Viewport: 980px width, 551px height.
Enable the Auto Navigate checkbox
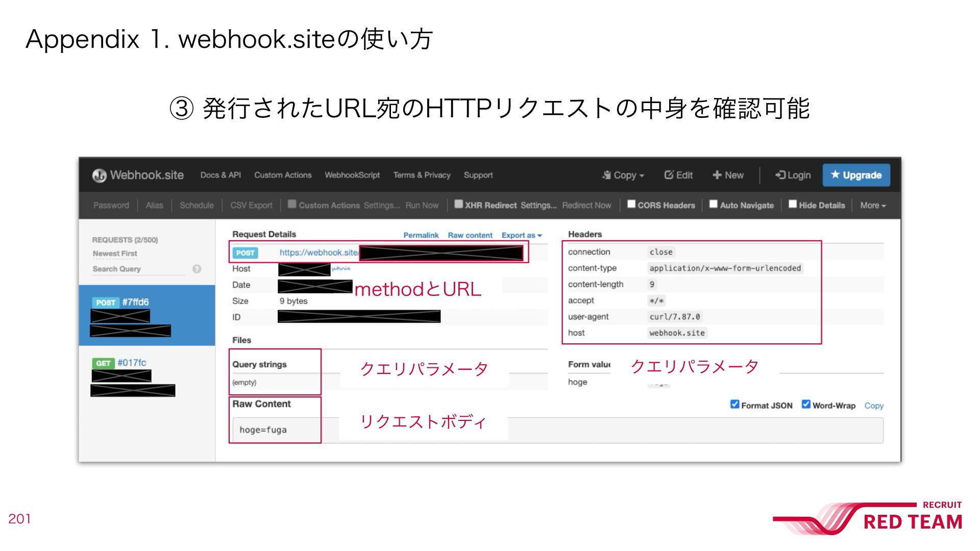(x=714, y=204)
